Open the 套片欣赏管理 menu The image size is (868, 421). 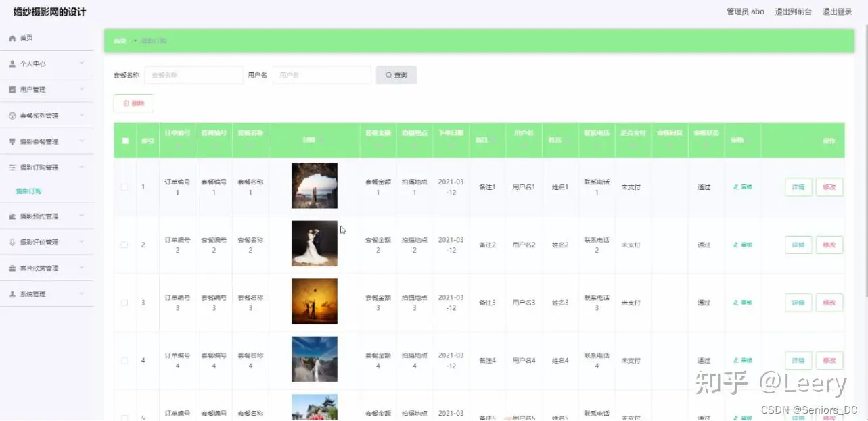coord(39,268)
